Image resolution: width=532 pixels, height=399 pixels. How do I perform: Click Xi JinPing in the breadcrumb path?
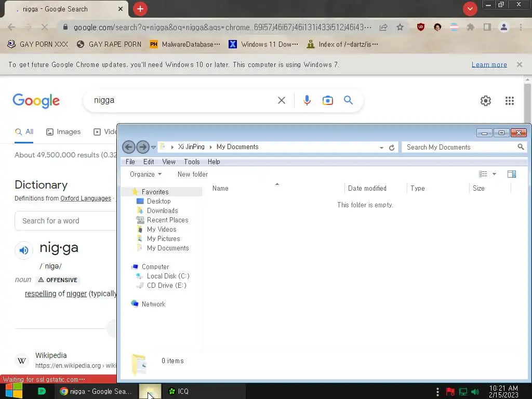(x=191, y=147)
